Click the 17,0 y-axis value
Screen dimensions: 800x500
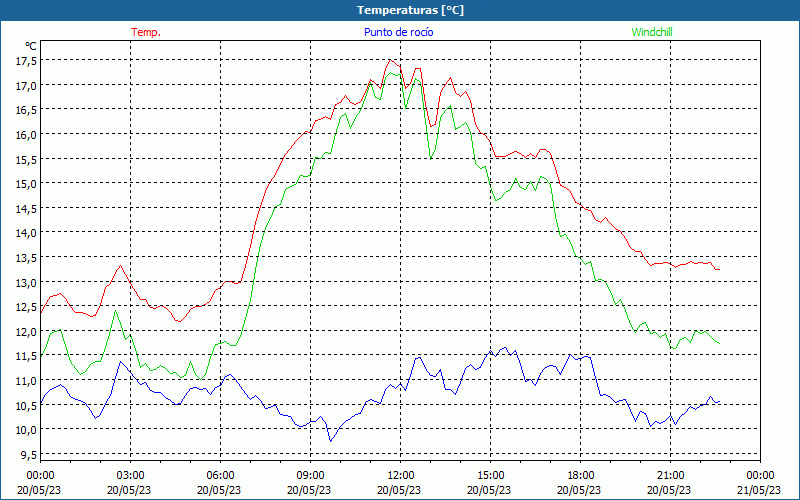point(27,86)
